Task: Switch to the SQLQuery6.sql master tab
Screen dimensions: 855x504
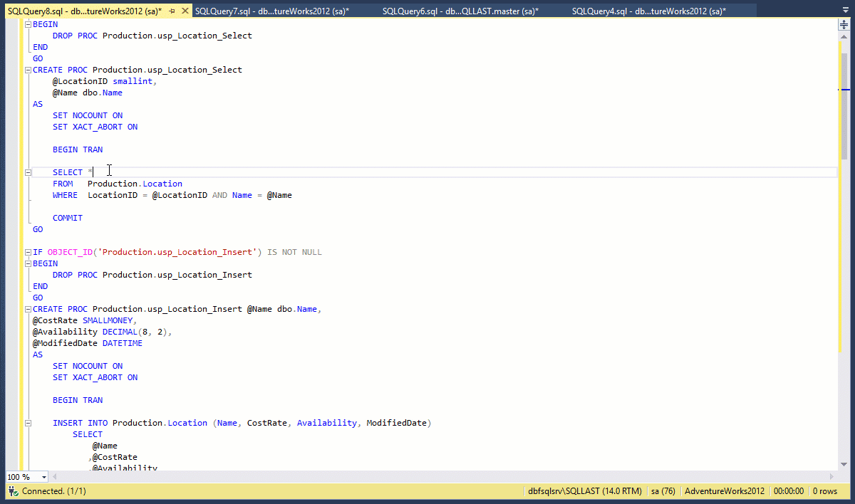Action: pyautogui.click(x=460, y=11)
